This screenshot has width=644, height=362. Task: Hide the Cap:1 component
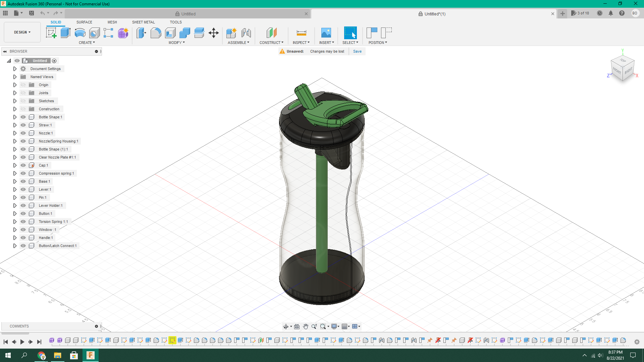click(x=23, y=165)
